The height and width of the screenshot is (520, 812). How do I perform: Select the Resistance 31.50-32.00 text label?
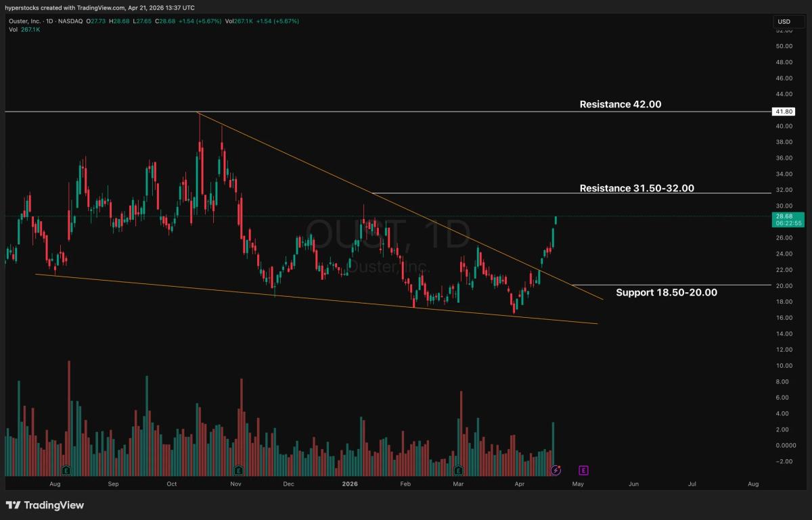(x=636, y=189)
